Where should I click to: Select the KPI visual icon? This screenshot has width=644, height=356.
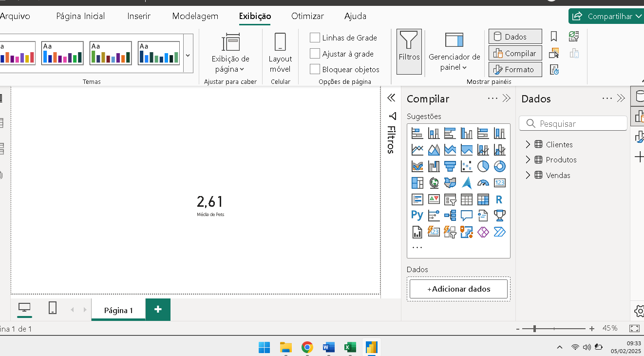coord(434,199)
